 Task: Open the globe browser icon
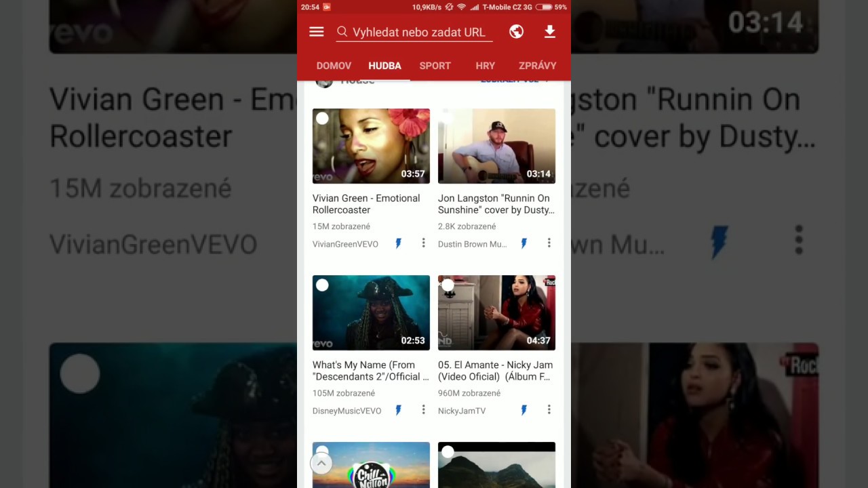tap(516, 32)
